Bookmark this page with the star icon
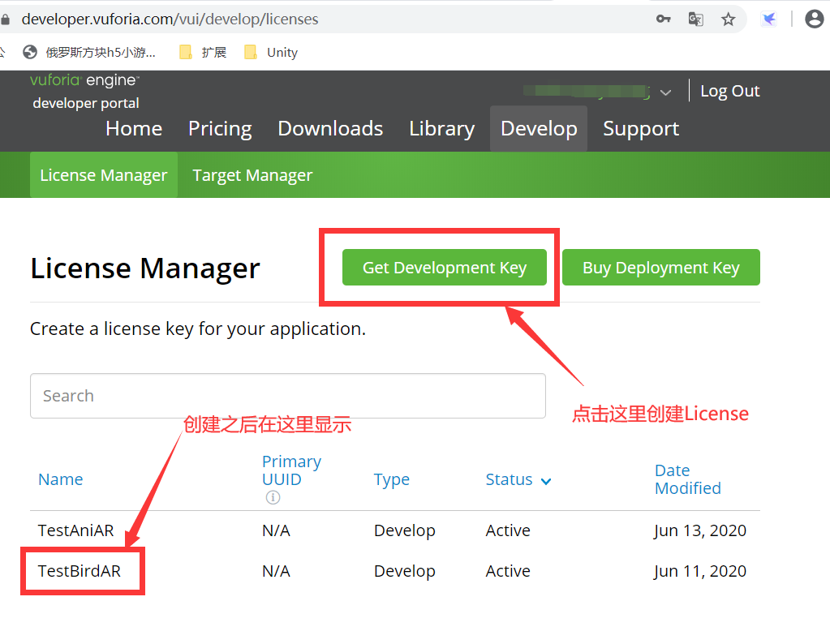Viewport: 830px width, 644px height. coord(729,19)
